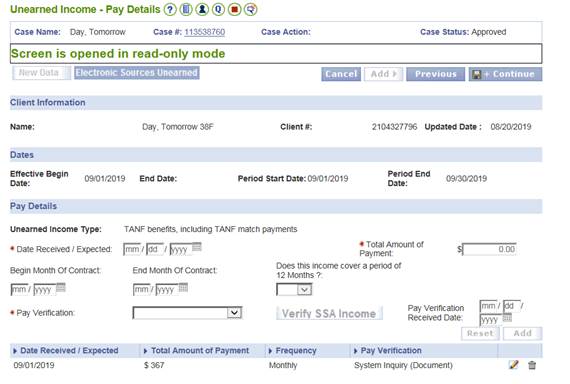Click the Reset button

coord(480,333)
